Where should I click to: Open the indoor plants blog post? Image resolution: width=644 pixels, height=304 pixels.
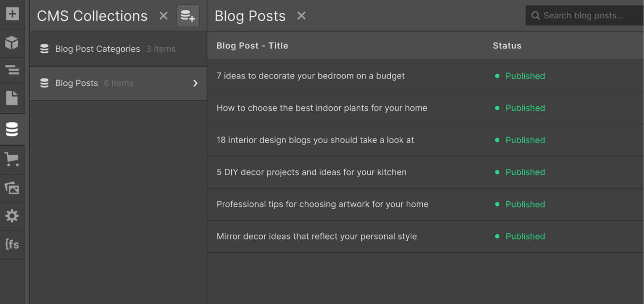[322, 108]
